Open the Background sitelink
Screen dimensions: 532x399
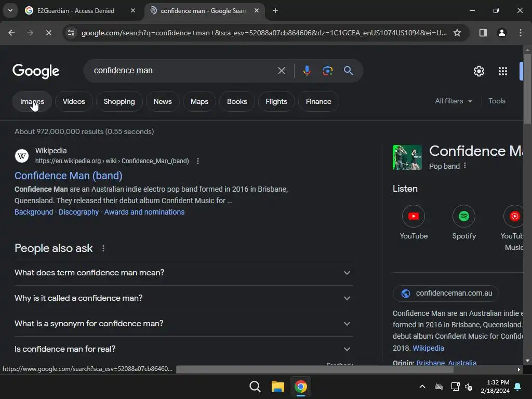34,212
